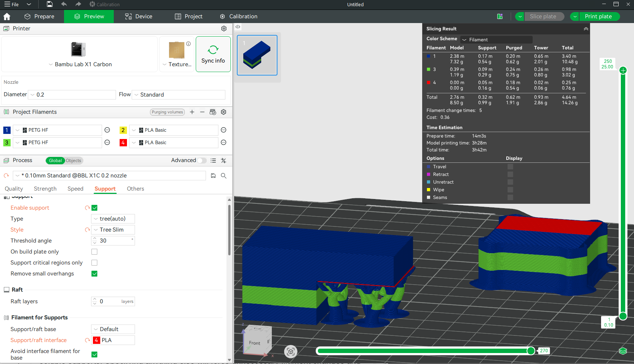Image resolution: width=634 pixels, height=364 pixels.
Task: Open printer settings gear icon
Action: tap(224, 29)
